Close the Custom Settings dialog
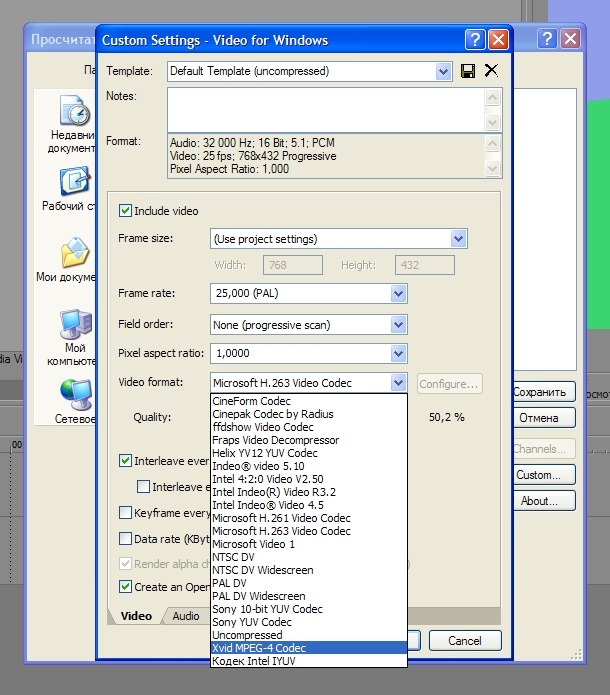610x695 pixels. pos(498,40)
